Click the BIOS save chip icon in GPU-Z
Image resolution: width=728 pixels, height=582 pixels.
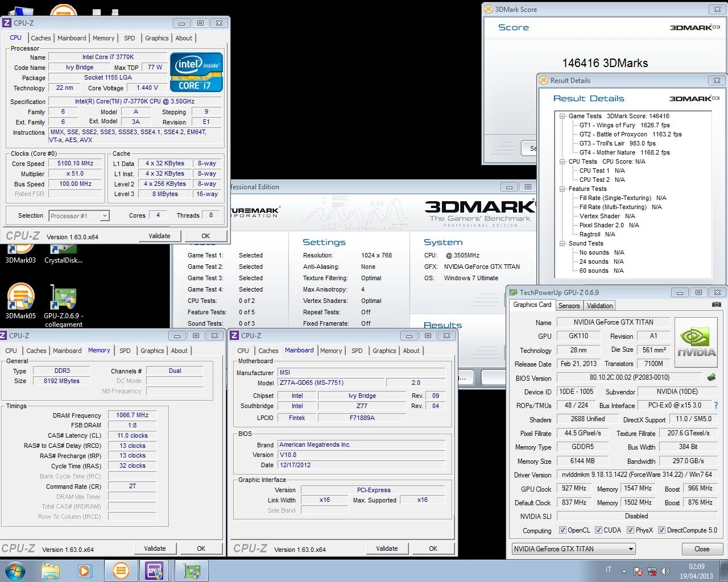pos(711,377)
